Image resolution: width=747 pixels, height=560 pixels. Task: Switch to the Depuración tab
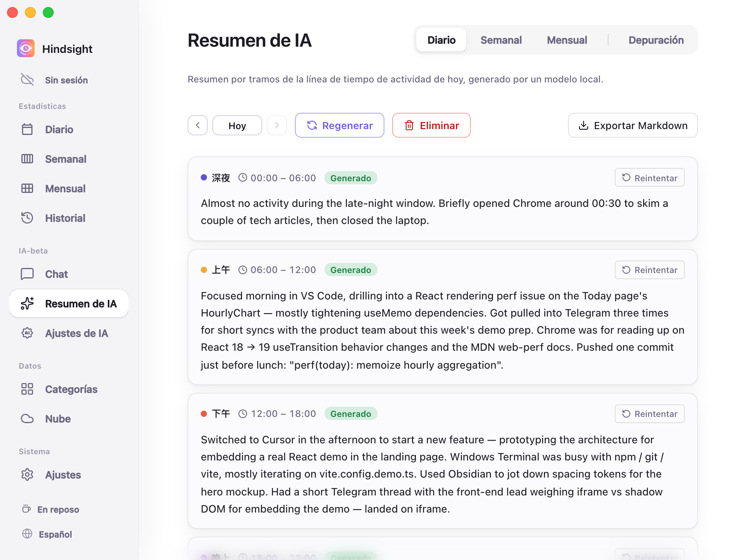pos(656,40)
